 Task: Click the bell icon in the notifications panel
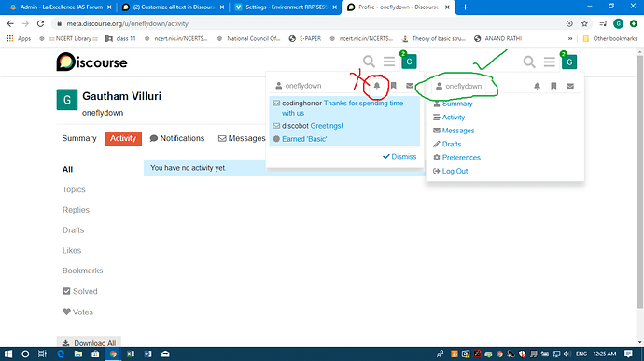(x=377, y=86)
